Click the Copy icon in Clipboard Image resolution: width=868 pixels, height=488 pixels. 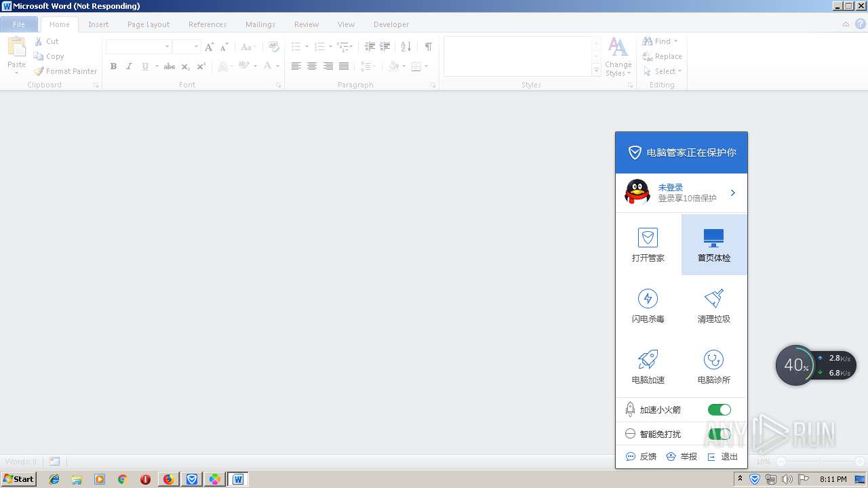pos(39,56)
